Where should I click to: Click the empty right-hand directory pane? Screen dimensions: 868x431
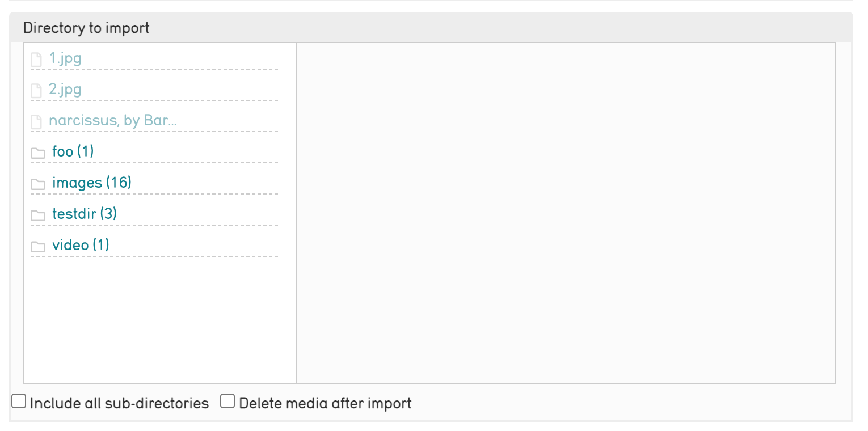(566, 213)
